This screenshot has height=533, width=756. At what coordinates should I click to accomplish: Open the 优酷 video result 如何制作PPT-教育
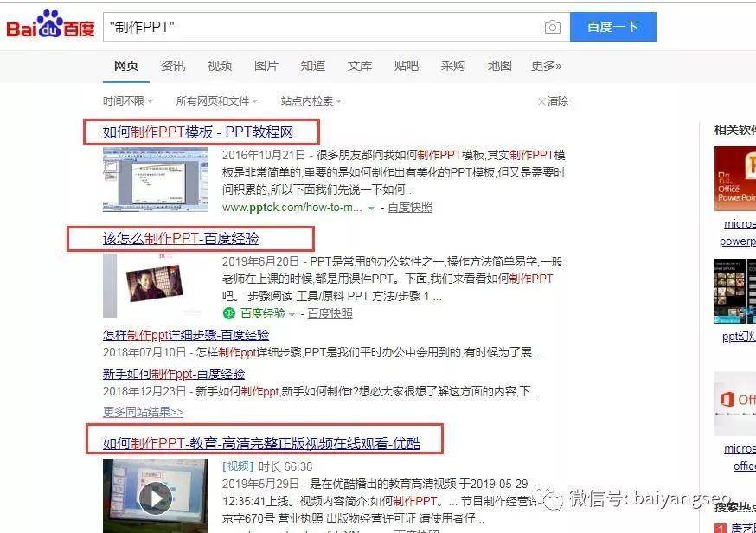pos(261,443)
